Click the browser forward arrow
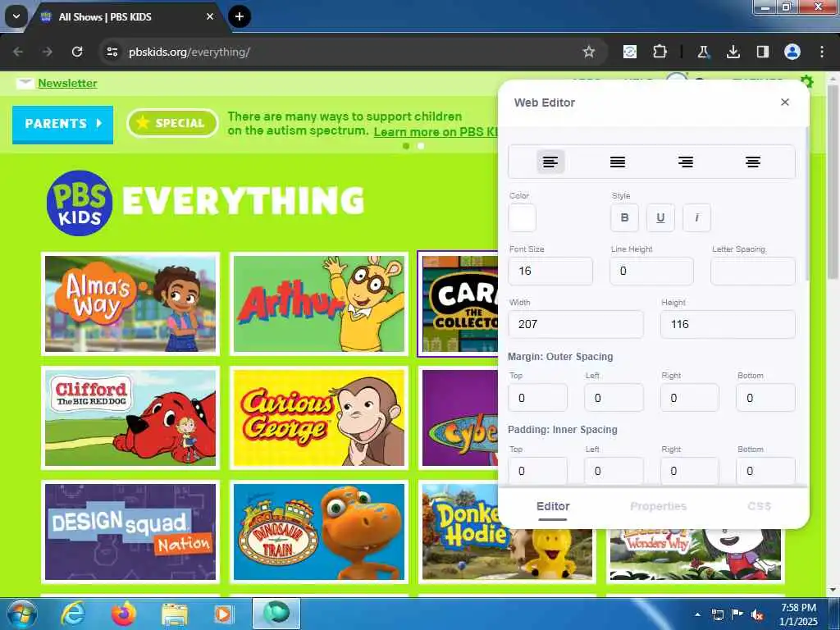The width and height of the screenshot is (840, 630). tap(47, 52)
